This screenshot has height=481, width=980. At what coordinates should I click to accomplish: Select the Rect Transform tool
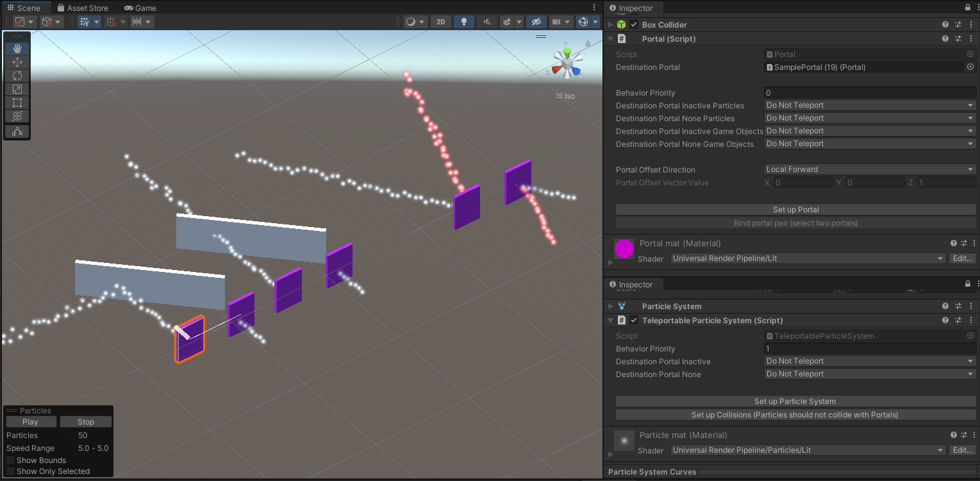(17, 103)
